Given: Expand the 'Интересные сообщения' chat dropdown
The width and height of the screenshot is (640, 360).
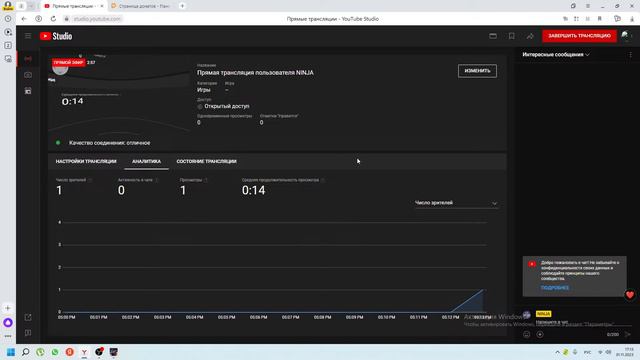Looking at the screenshot, I should pos(556,55).
